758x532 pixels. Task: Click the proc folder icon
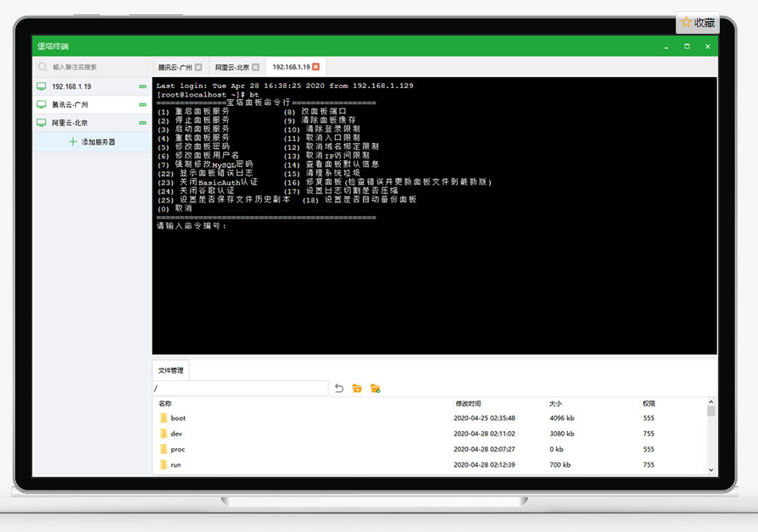click(164, 449)
